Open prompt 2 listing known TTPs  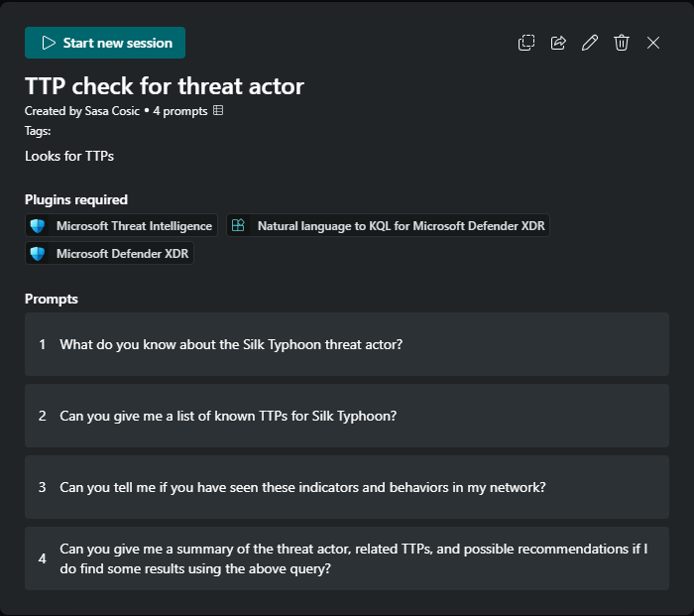tap(347, 417)
